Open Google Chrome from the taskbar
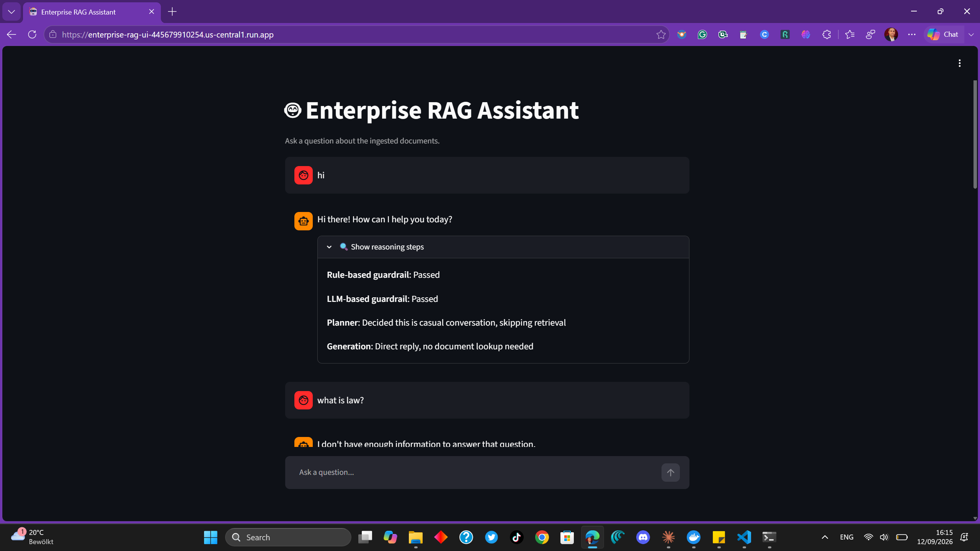This screenshot has height=551, width=980. click(x=542, y=537)
